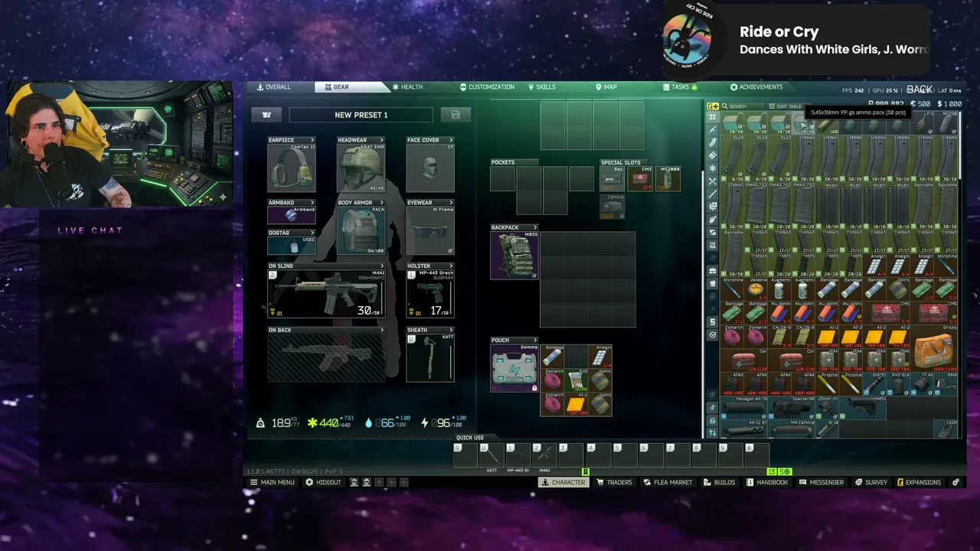Image resolution: width=980 pixels, height=551 pixels.
Task: Click the stash Search field
Action: [741, 106]
